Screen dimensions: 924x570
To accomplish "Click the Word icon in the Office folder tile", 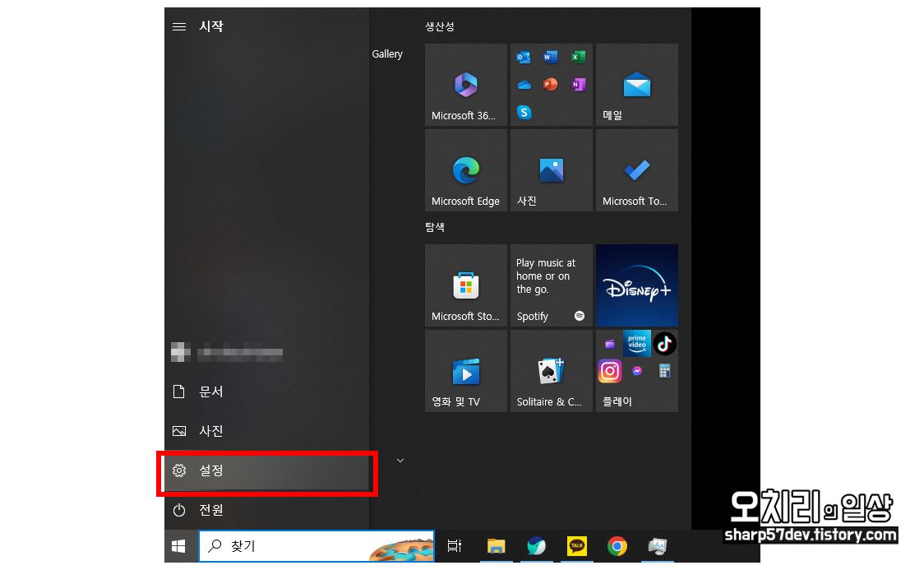I will (551, 58).
